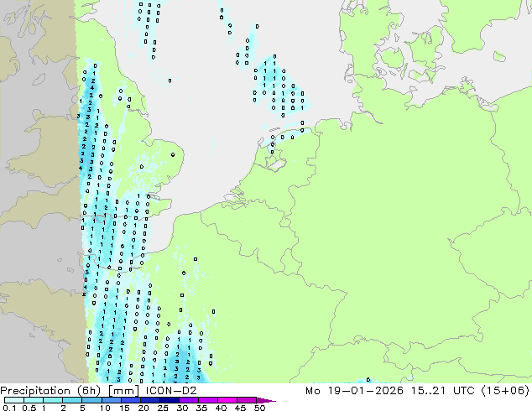Click the 'Mo 19-01-2026' date text

[x=354, y=390]
